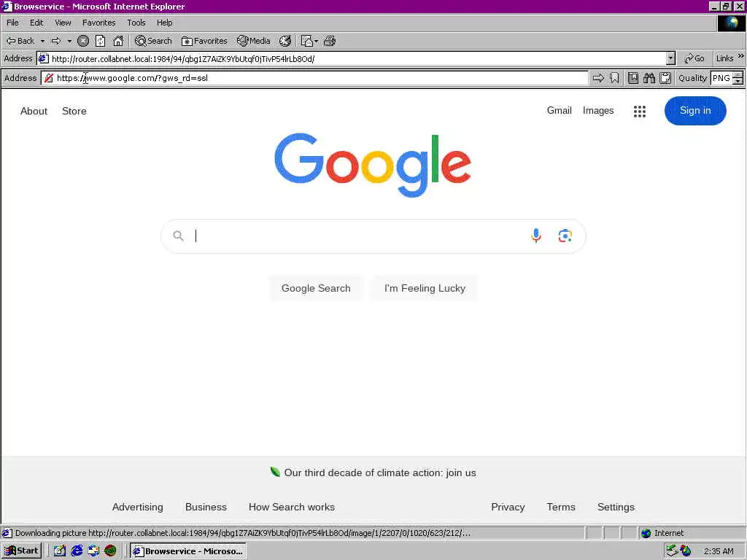This screenshot has height=560, width=747.
Task: Expand the Mail button dropdown arrow
Action: 317,41
